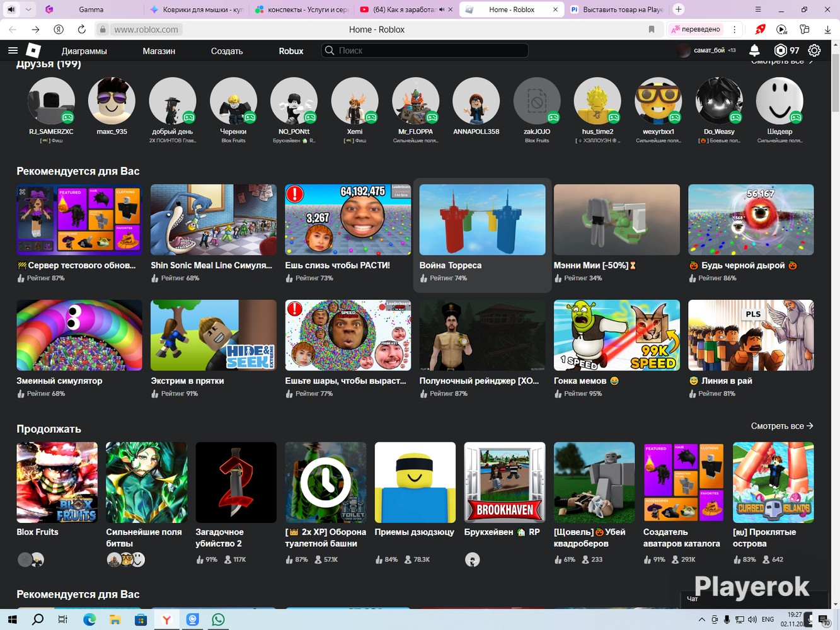Open the Магазин menu item
This screenshot has height=630, width=840.
click(159, 51)
